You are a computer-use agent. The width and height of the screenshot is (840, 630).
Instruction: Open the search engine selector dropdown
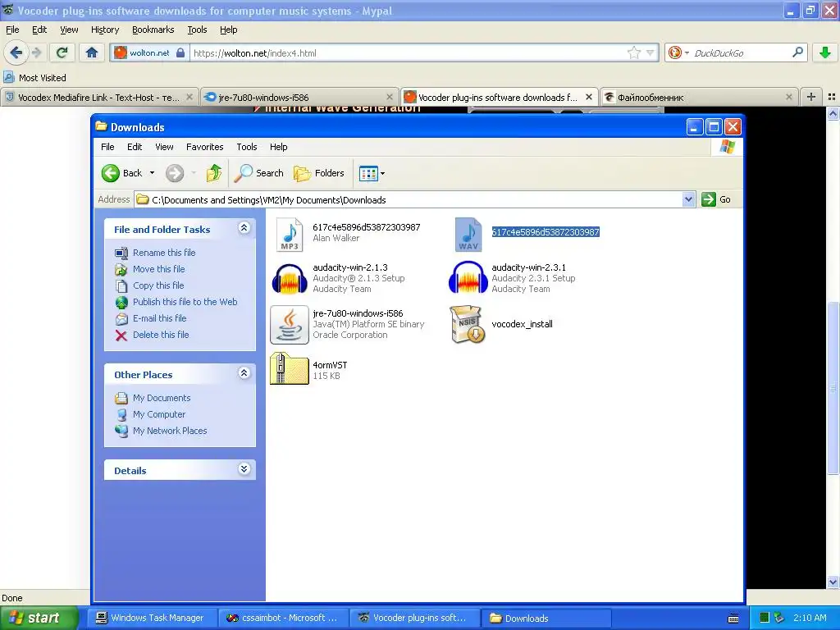pos(678,52)
